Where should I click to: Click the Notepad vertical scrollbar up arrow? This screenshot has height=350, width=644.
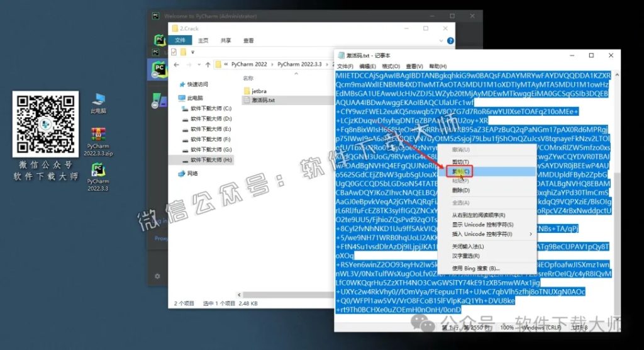[617, 76]
